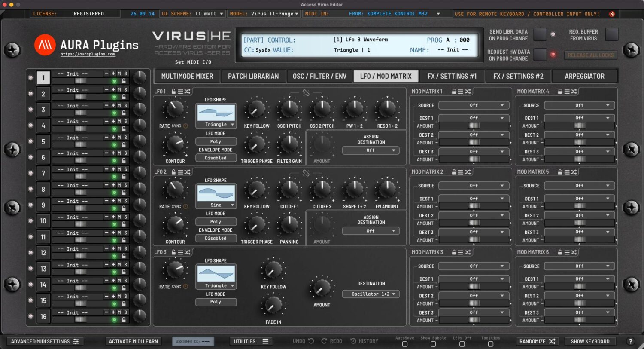Open the Mod Matrix 2 list menu icon

[460, 172]
